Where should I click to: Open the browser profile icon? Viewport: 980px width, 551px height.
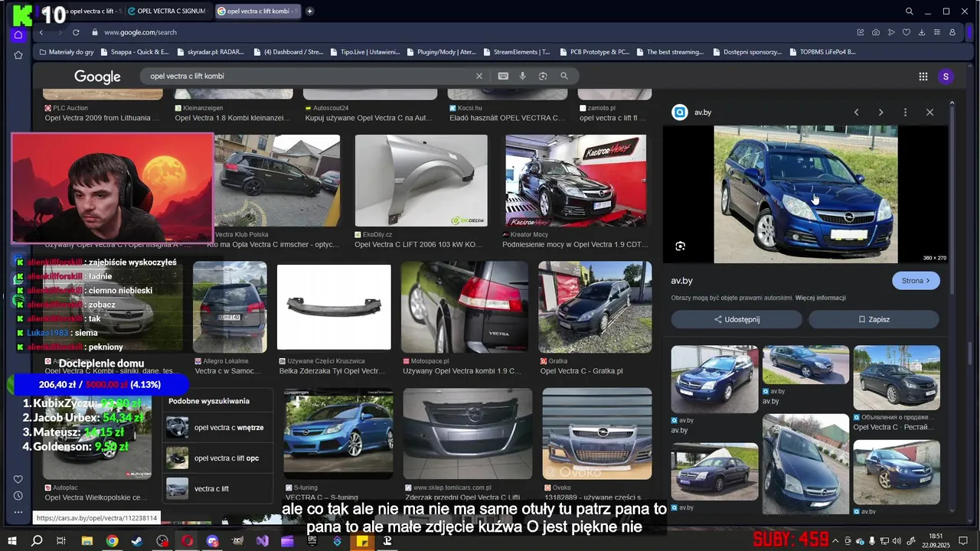[x=952, y=32]
